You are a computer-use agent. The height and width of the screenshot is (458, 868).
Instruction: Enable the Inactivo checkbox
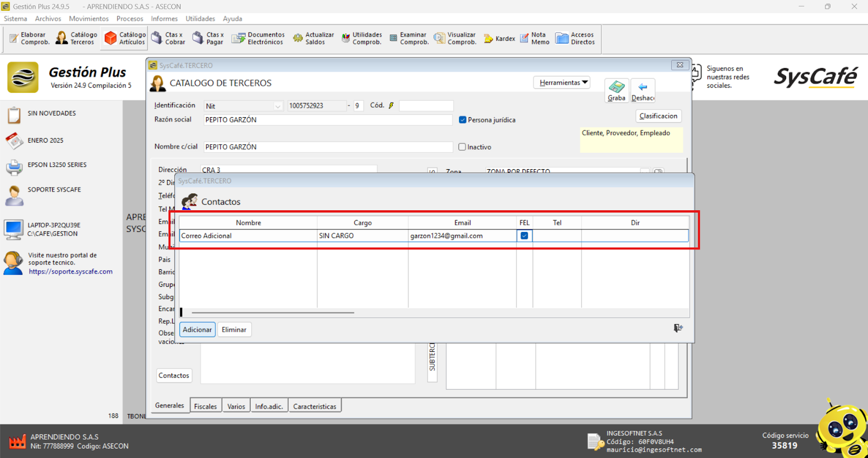pos(462,147)
